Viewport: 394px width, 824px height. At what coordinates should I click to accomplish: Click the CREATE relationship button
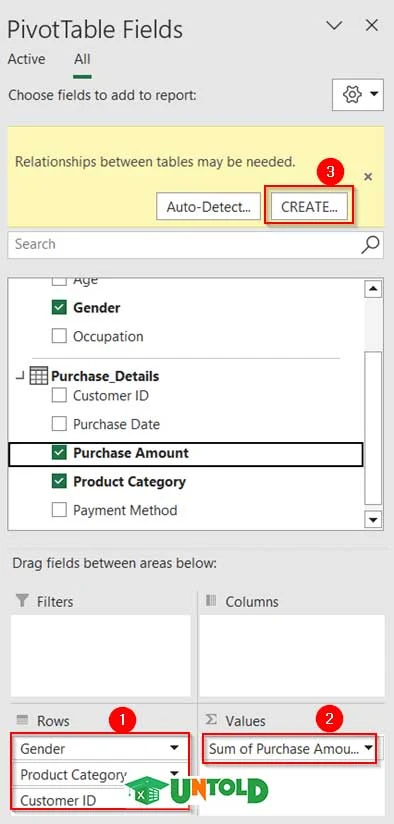point(309,207)
